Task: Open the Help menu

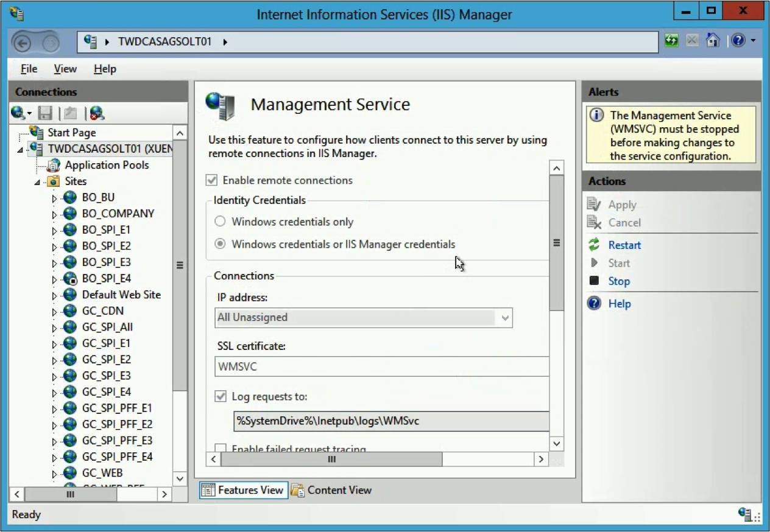Action: click(105, 69)
